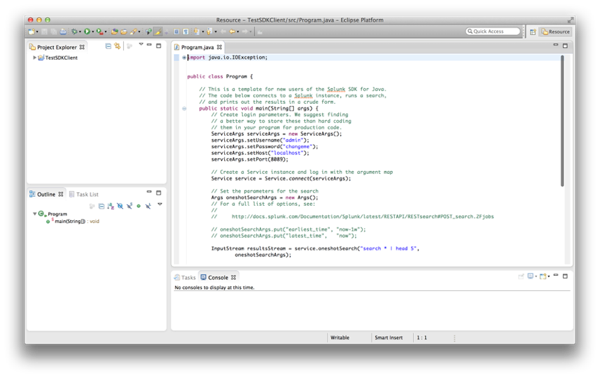
Task: Toggle Block Selection Mode icon
Action: tap(176, 31)
